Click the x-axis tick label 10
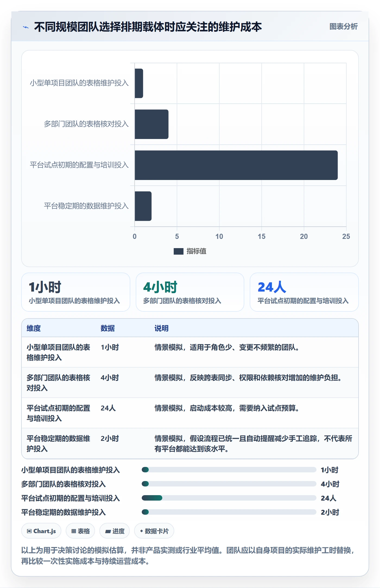Screen dimensions: 380x588 pos(219,236)
